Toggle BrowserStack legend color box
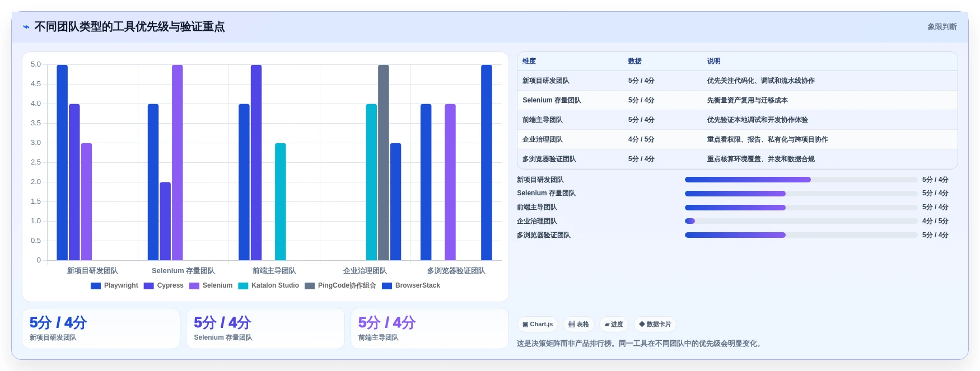 pos(387,286)
